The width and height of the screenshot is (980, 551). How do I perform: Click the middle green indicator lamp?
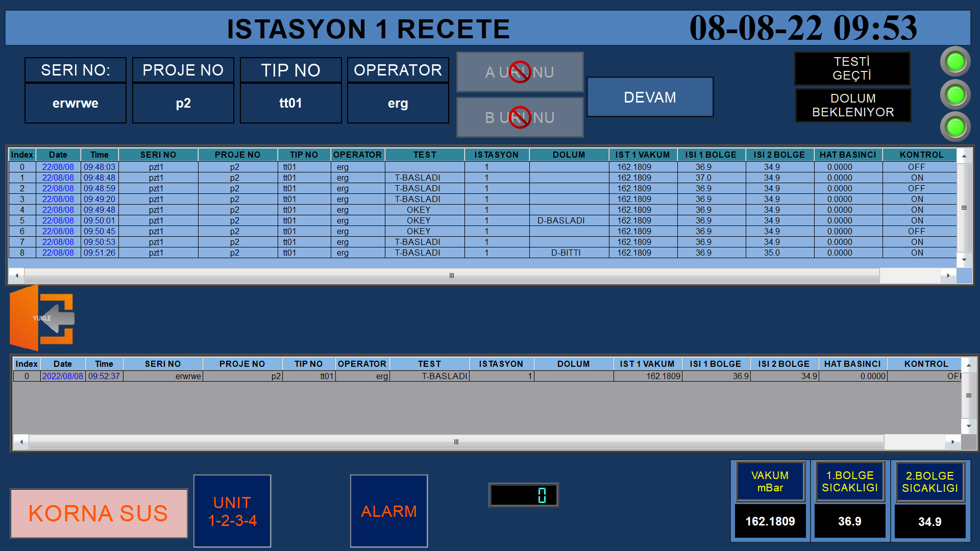click(955, 94)
